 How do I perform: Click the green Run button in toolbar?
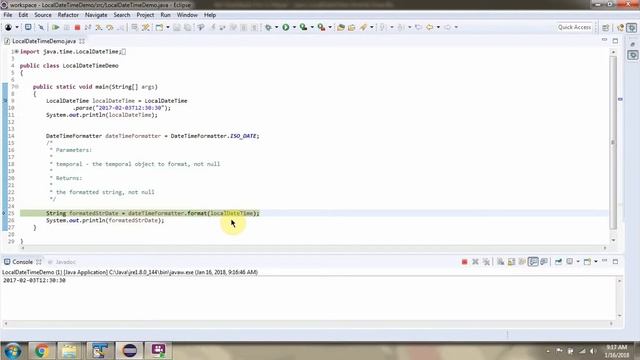(286, 27)
